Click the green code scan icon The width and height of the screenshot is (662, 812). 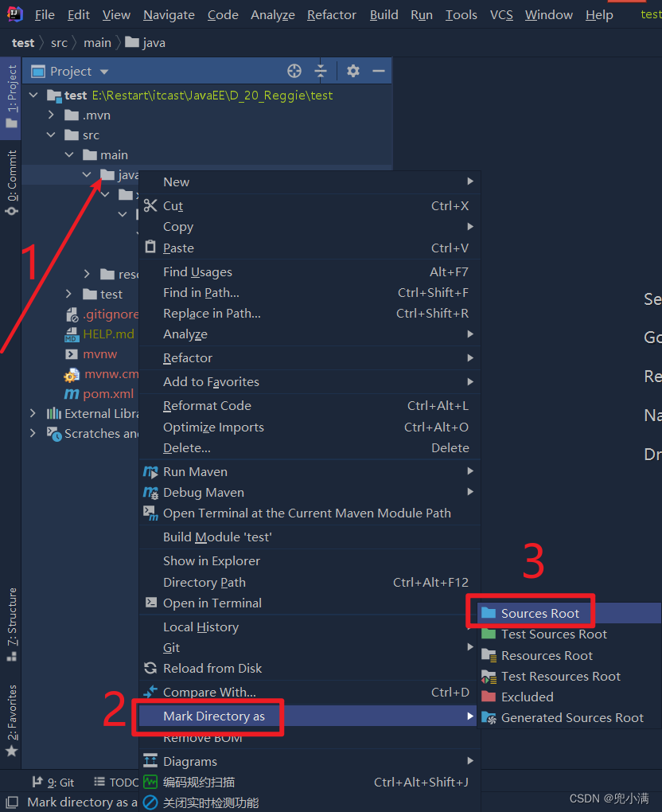pyautogui.click(x=150, y=782)
